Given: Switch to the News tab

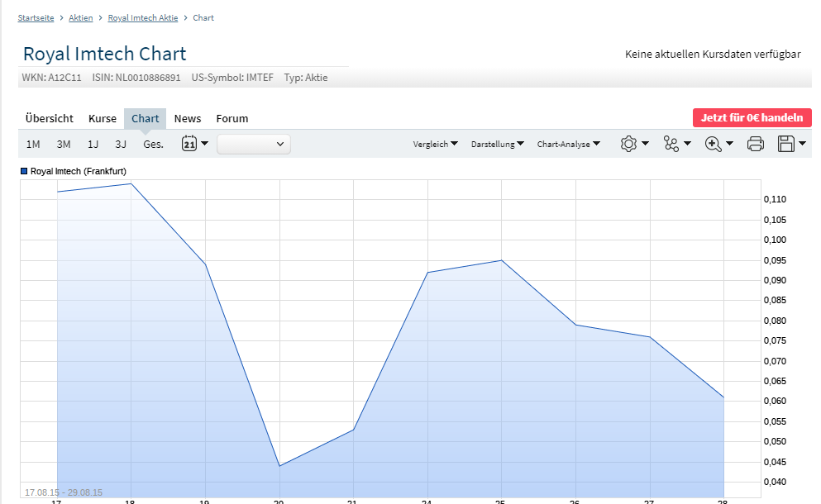Looking at the screenshot, I should point(188,118).
